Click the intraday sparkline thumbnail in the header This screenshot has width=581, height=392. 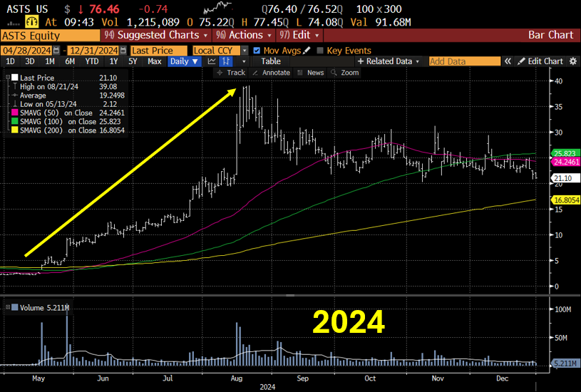click(218, 7)
